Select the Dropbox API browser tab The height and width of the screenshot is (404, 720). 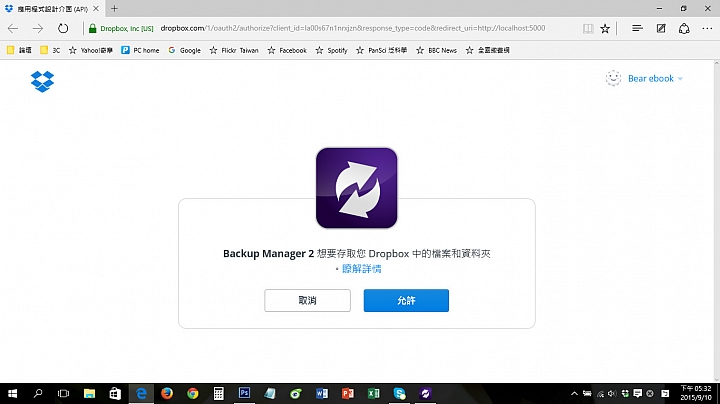point(51,8)
